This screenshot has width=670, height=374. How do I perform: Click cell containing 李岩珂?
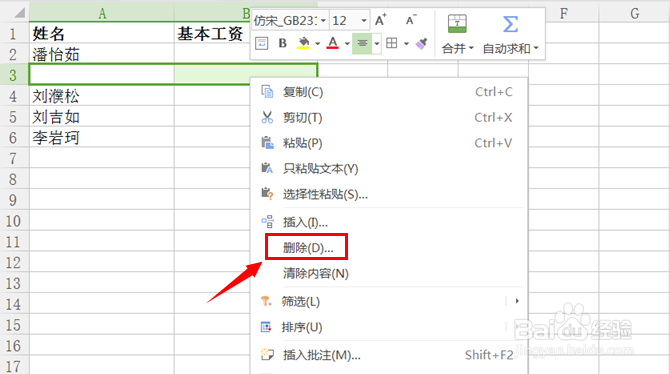click(x=102, y=138)
